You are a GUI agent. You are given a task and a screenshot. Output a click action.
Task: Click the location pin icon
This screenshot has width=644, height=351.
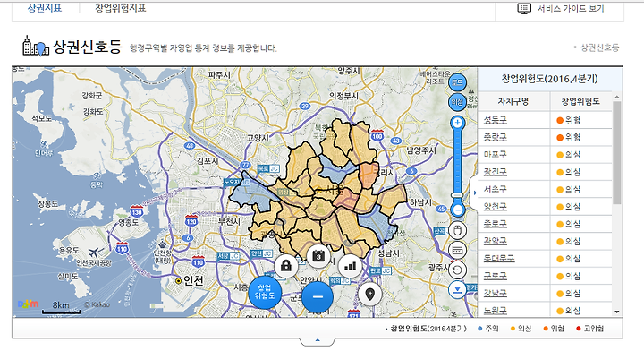370,295
